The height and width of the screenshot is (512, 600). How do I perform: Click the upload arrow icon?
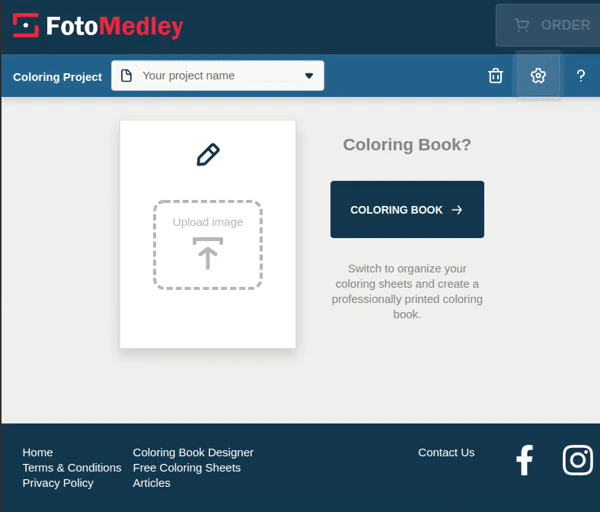pos(208,253)
